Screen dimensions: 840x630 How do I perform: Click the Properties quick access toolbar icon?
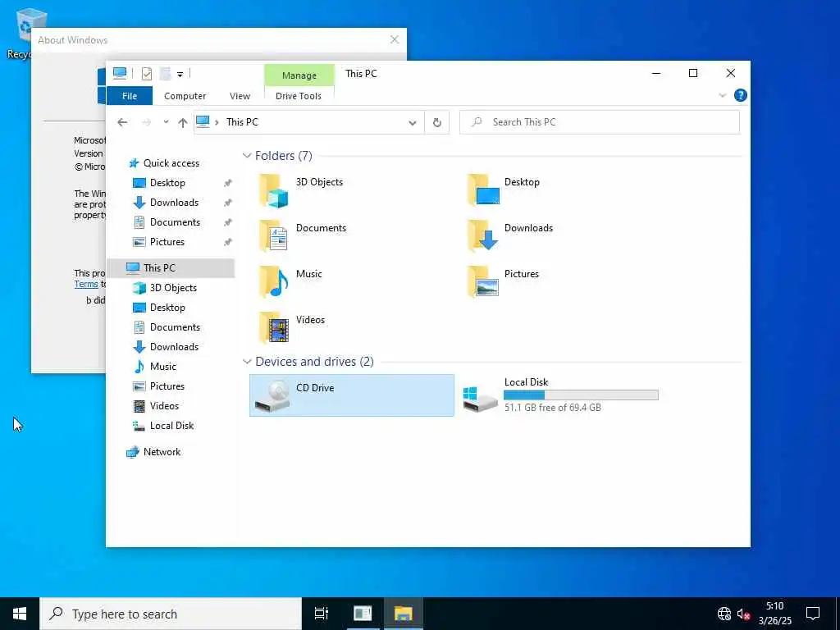pos(146,73)
